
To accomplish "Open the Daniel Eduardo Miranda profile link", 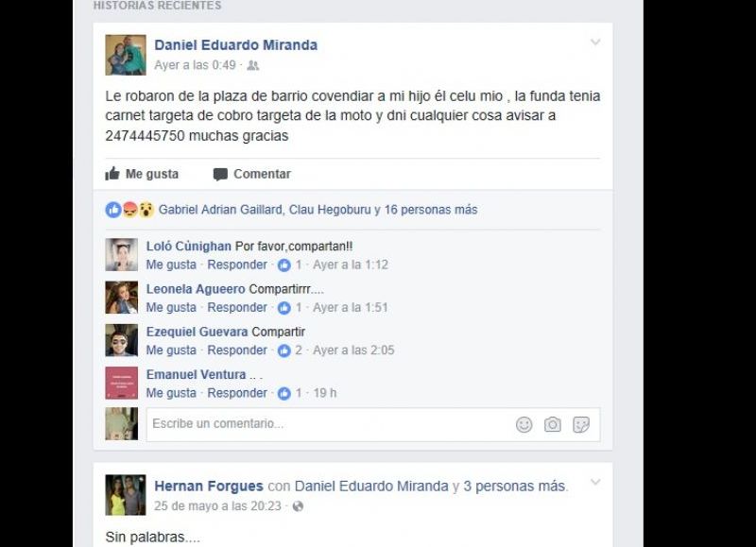I will pyautogui.click(x=235, y=45).
